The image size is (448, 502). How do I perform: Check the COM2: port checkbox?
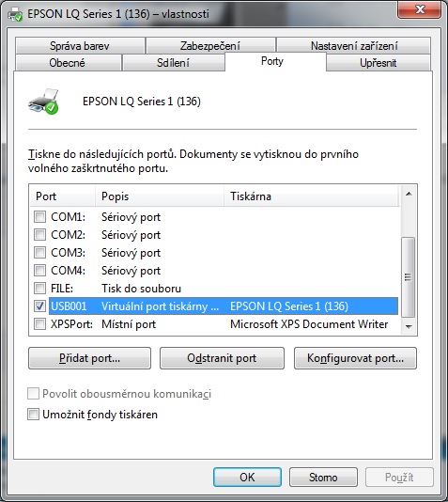[x=39, y=235]
